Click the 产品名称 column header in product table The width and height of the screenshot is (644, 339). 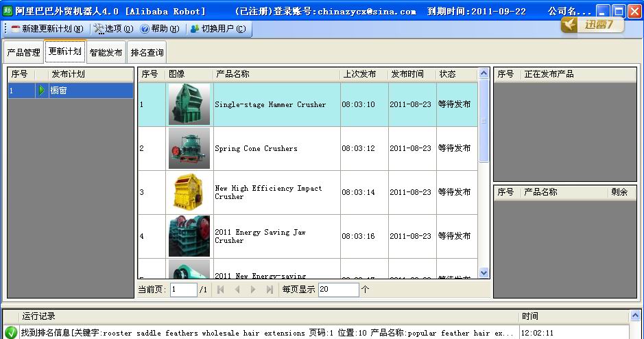[276, 74]
